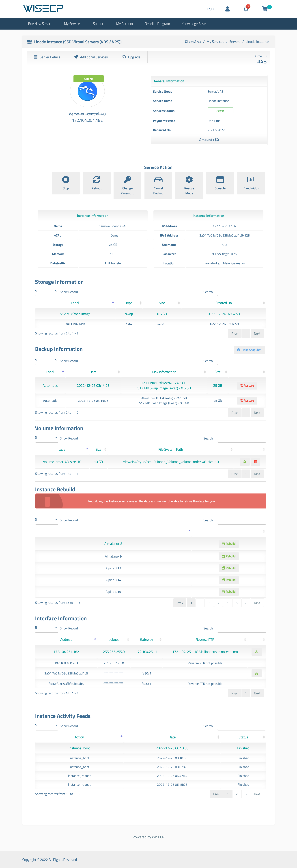Select the password value !HDy&3P@s9#2%
Screen dimensions: 297x868
pos(224,254)
